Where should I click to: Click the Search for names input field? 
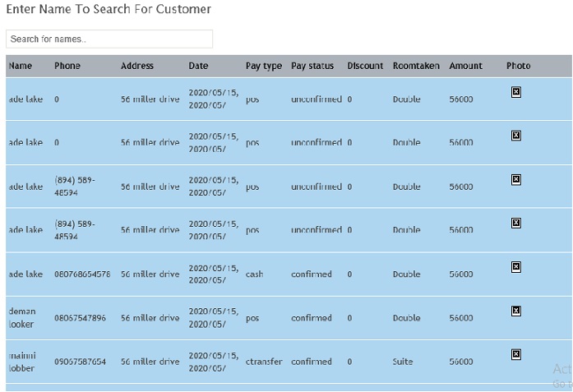(x=109, y=39)
